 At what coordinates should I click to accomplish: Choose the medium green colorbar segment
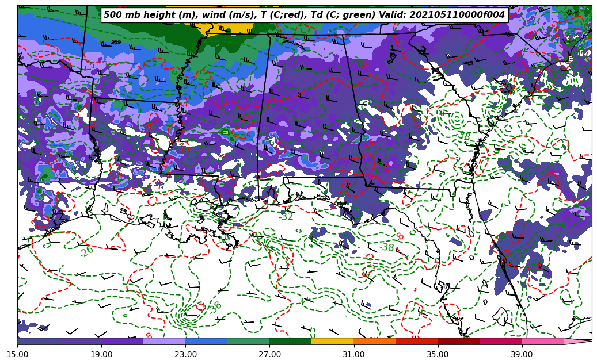pos(248,341)
